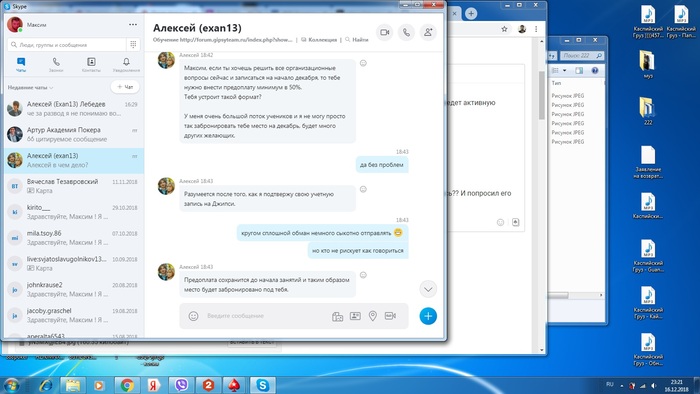Open the Skype dial pad icon
This screenshot has width=700, height=394.
[133, 45]
